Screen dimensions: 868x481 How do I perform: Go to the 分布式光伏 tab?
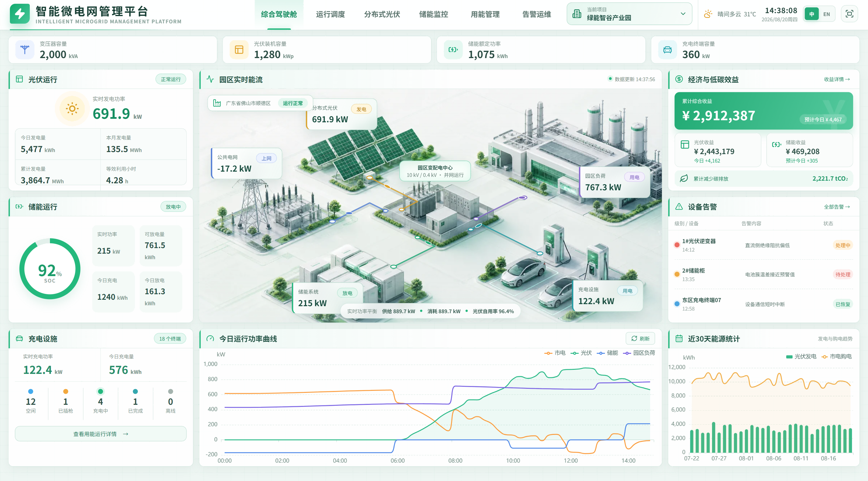click(x=382, y=14)
